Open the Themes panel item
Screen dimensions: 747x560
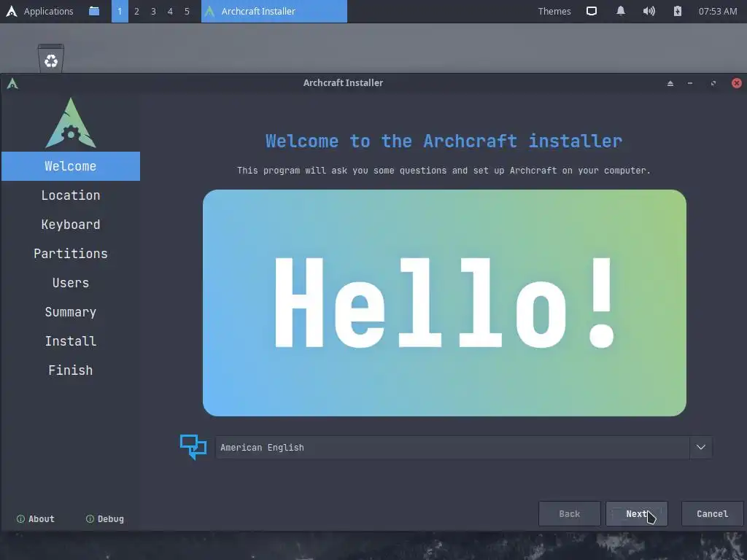click(x=554, y=11)
